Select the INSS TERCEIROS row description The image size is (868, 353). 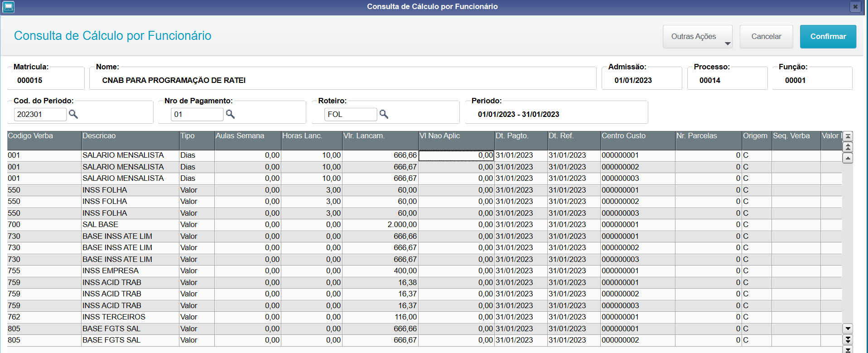(x=114, y=317)
